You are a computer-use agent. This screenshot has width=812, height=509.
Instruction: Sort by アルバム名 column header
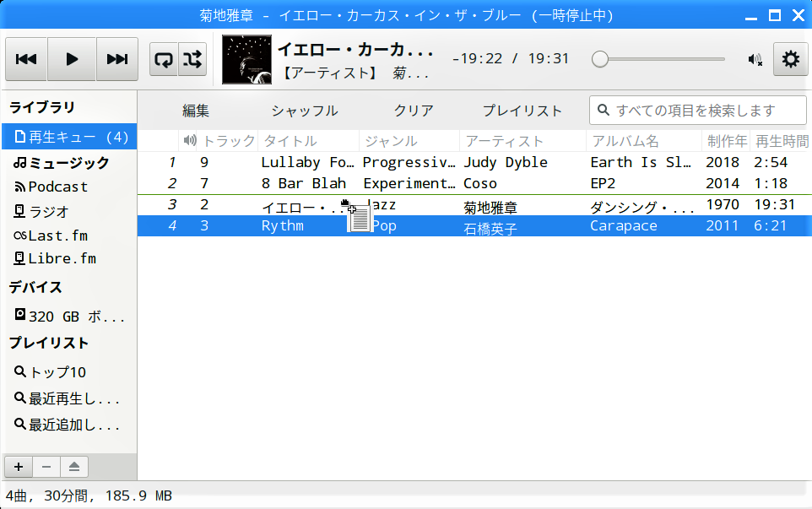point(644,140)
